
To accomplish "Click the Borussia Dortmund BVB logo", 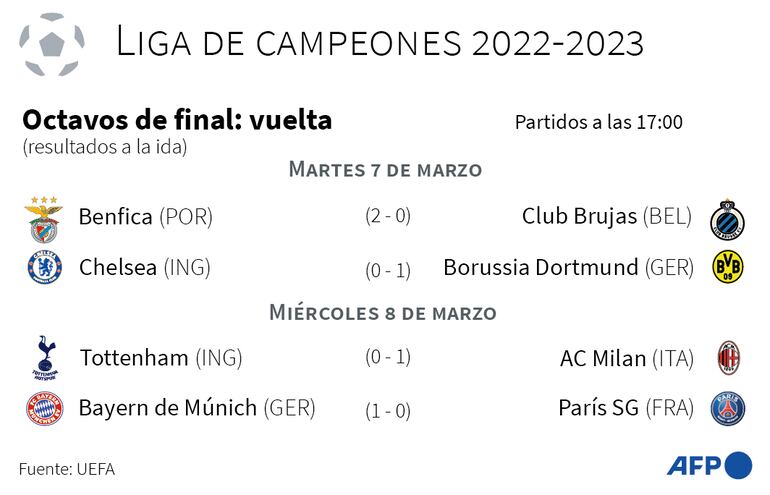I will tap(728, 268).
